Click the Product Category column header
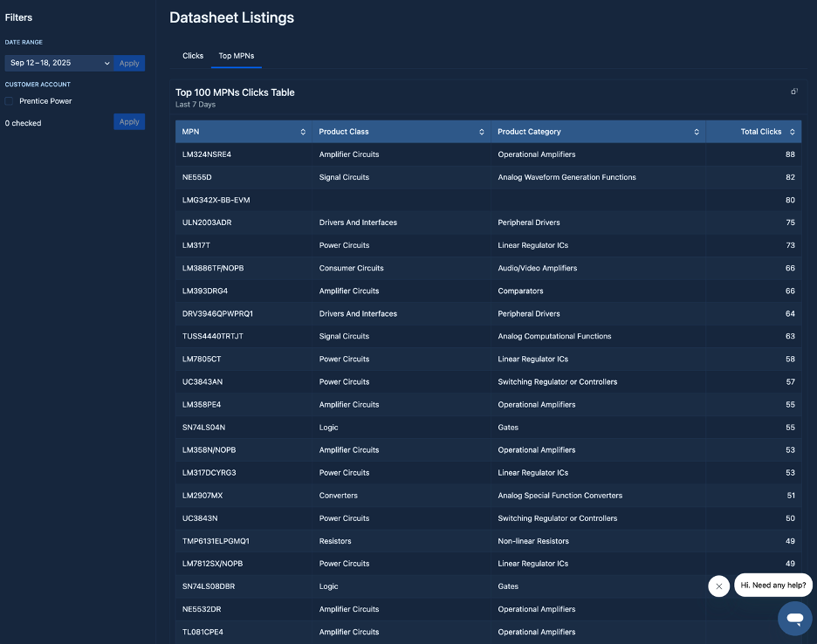Screen dimensions: 817x644 pos(529,132)
